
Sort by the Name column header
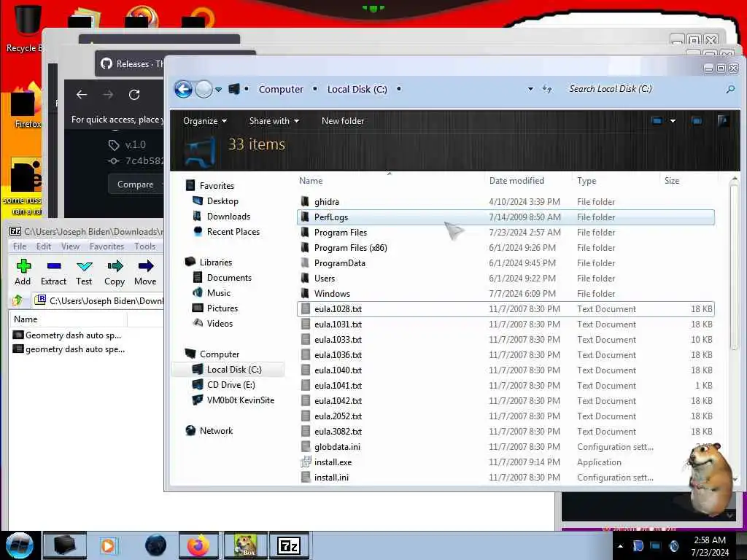point(311,181)
